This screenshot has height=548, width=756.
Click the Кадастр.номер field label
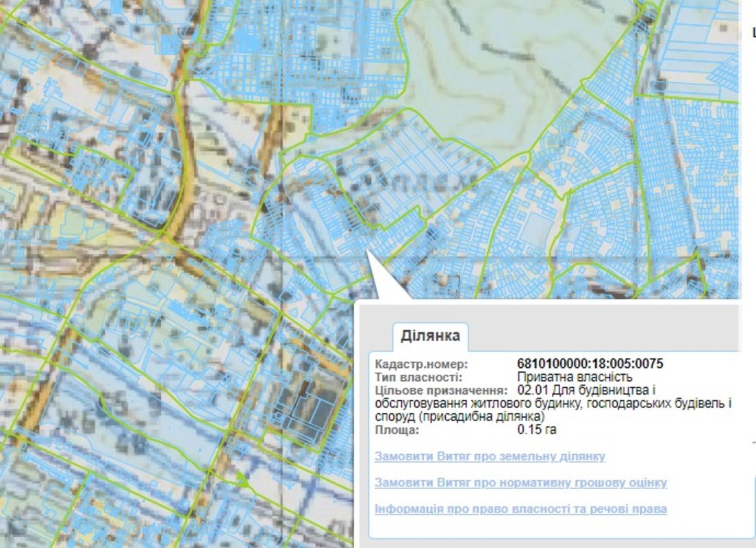click(x=420, y=364)
